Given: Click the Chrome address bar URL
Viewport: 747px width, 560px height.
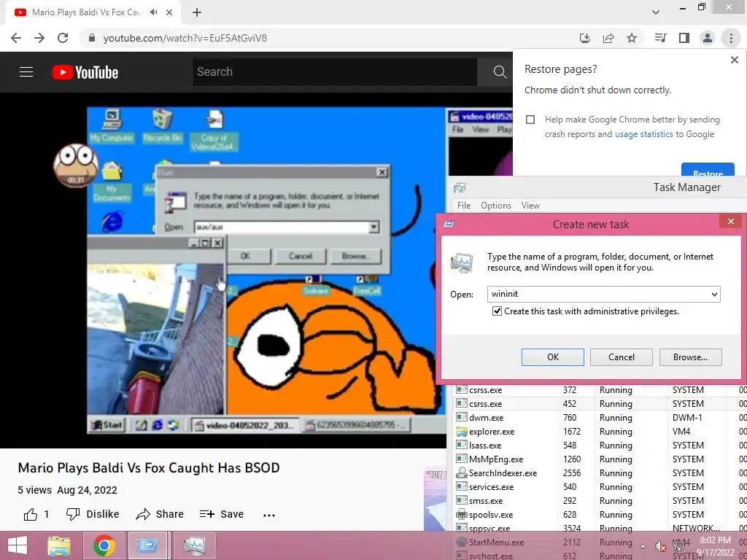Looking at the screenshot, I should coord(185,38).
